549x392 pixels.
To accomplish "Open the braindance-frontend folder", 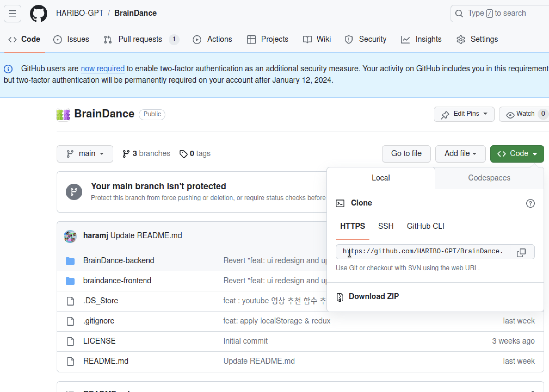I will click(117, 281).
